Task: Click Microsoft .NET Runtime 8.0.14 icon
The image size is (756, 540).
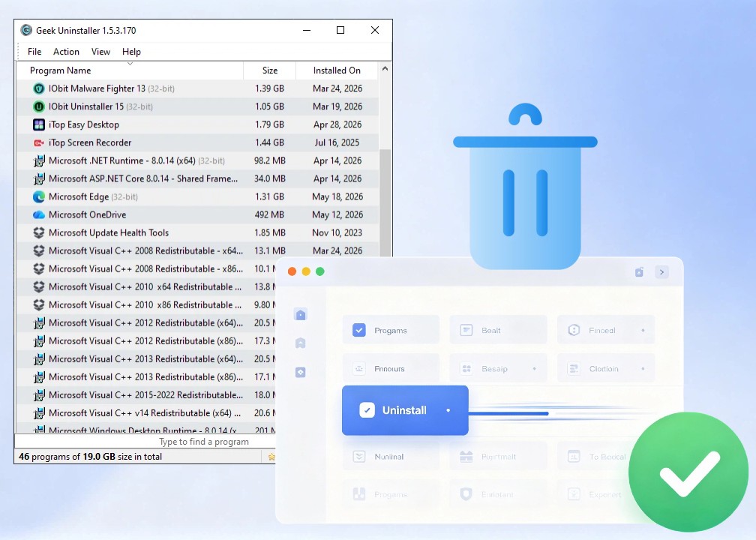Action: tap(39, 160)
